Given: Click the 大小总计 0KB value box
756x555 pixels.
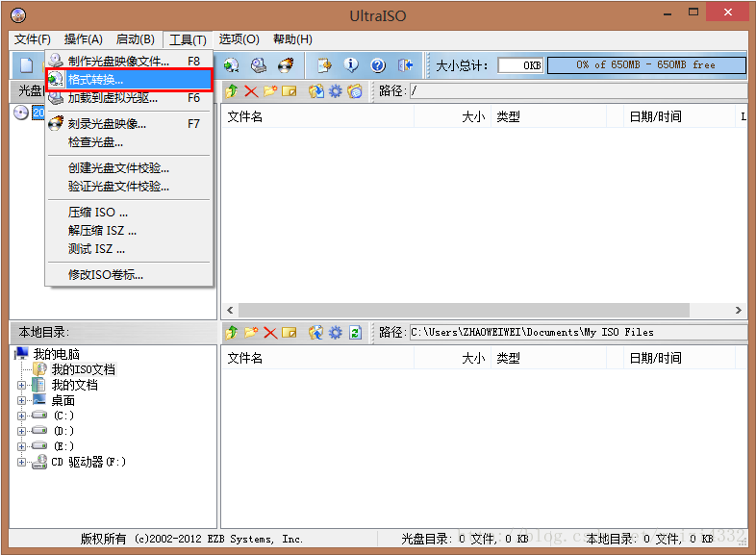Looking at the screenshot, I should tap(520, 65).
